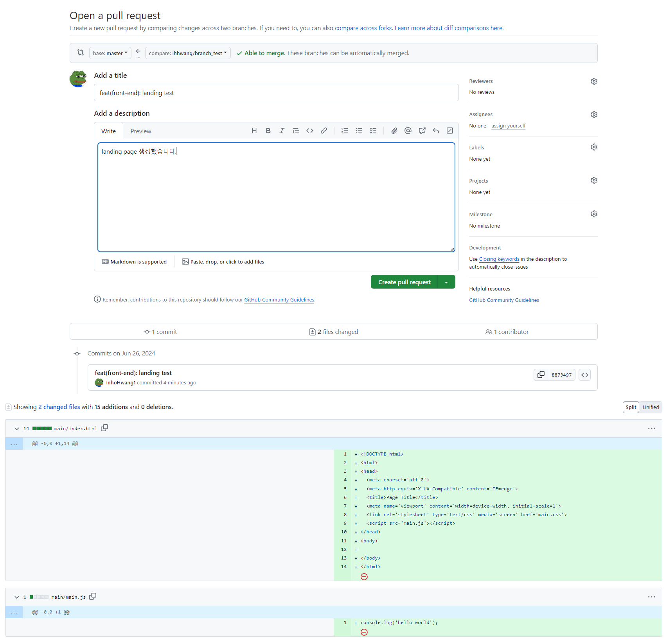This screenshot has width=667, height=644.
Task: Open InhoHwang1 committer profile
Action: 121,382
